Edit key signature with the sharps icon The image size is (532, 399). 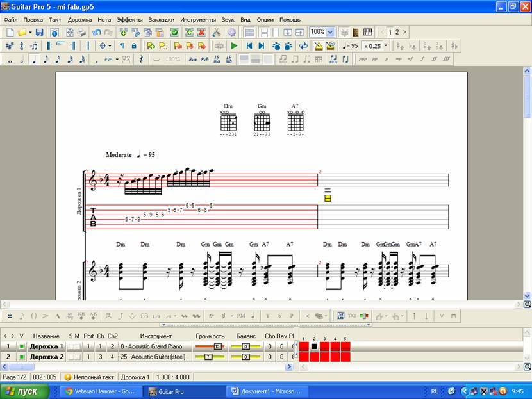(10, 45)
